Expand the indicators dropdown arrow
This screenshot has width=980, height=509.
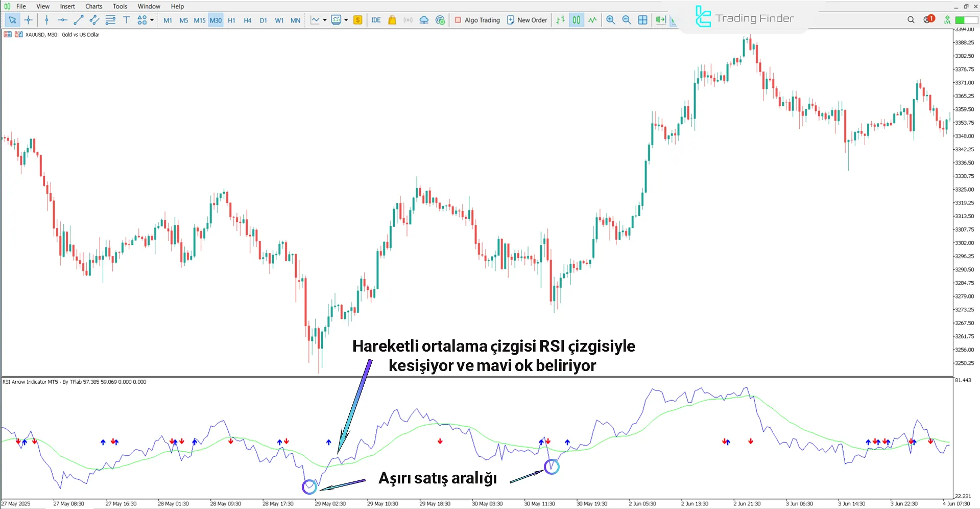click(x=346, y=20)
